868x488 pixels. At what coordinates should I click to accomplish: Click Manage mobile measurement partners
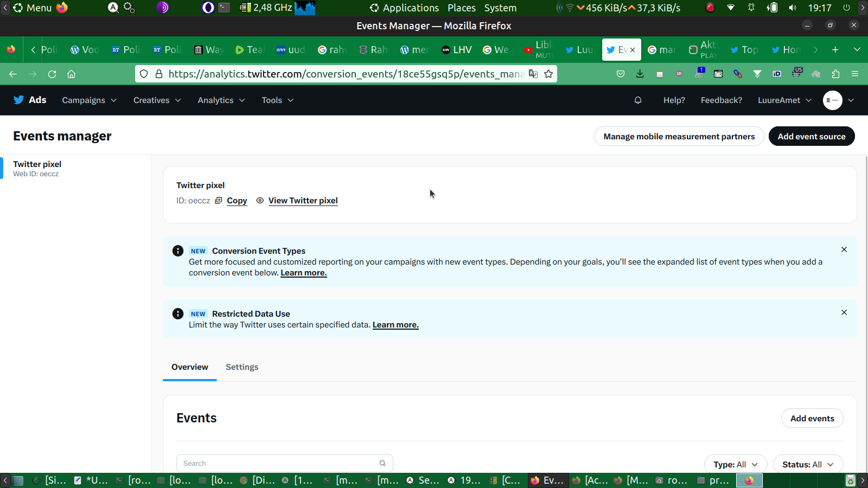click(x=679, y=137)
